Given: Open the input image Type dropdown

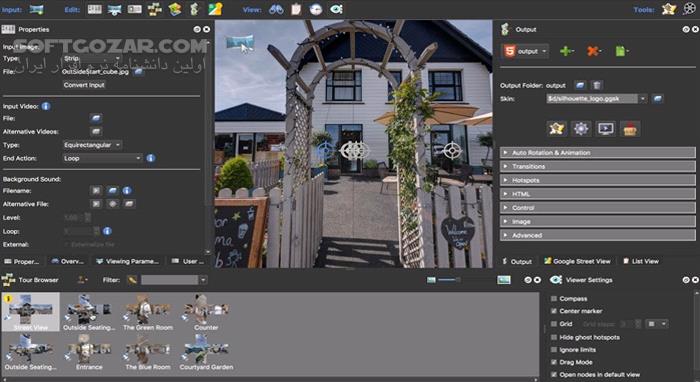Looking at the screenshot, I should [92, 58].
